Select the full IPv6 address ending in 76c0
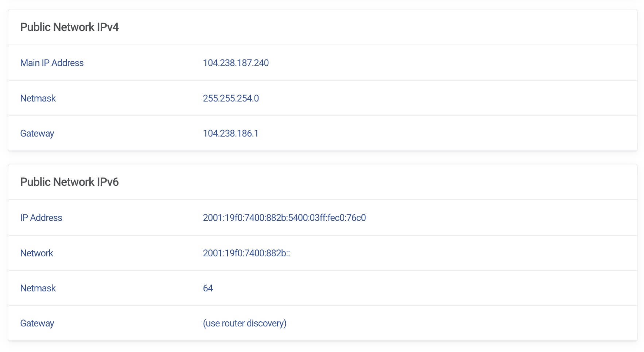Screen dimensions: 644x352 [284, 218]
